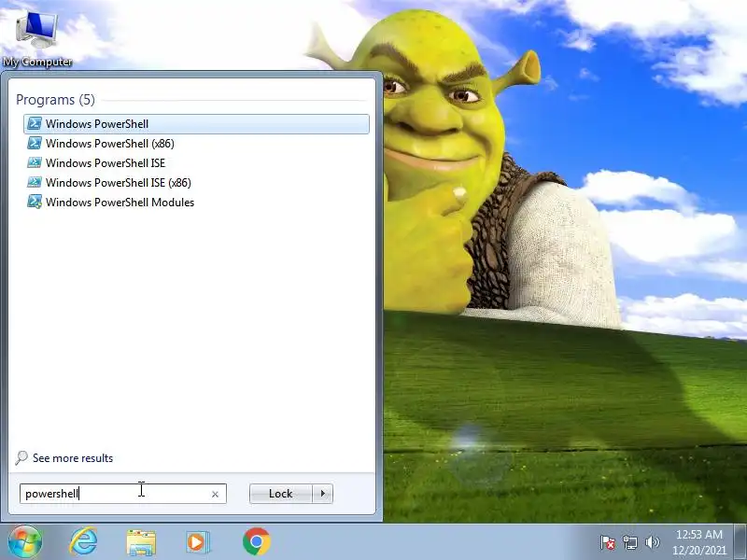
Task: Open Windows PowerShell from search results
Action: click(196, 124)
